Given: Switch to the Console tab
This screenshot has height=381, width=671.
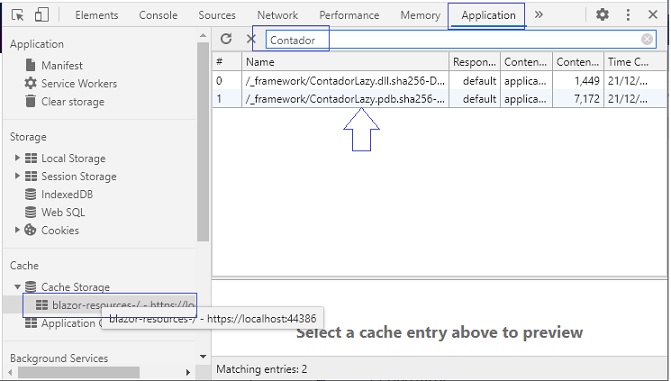Looking at the screenshot, I should [x=158, y=15].
